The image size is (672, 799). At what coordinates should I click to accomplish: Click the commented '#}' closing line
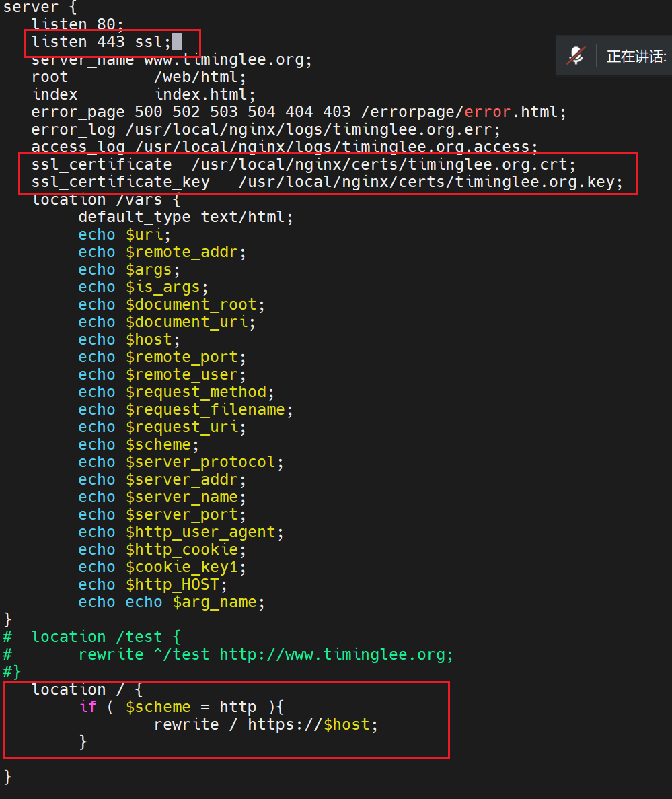coord(11,672)
